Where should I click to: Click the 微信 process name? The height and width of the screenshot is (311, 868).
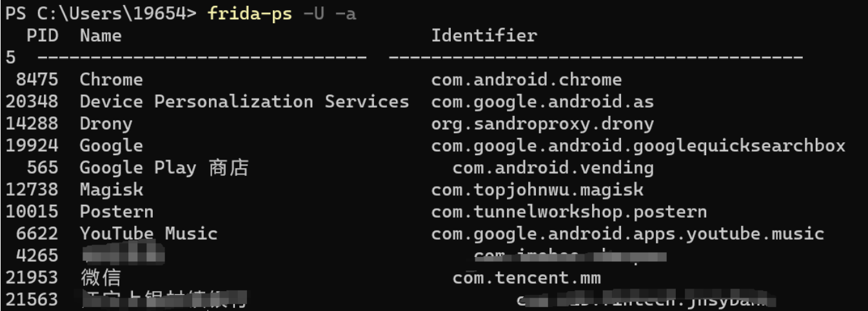click(x=100, y=278)
